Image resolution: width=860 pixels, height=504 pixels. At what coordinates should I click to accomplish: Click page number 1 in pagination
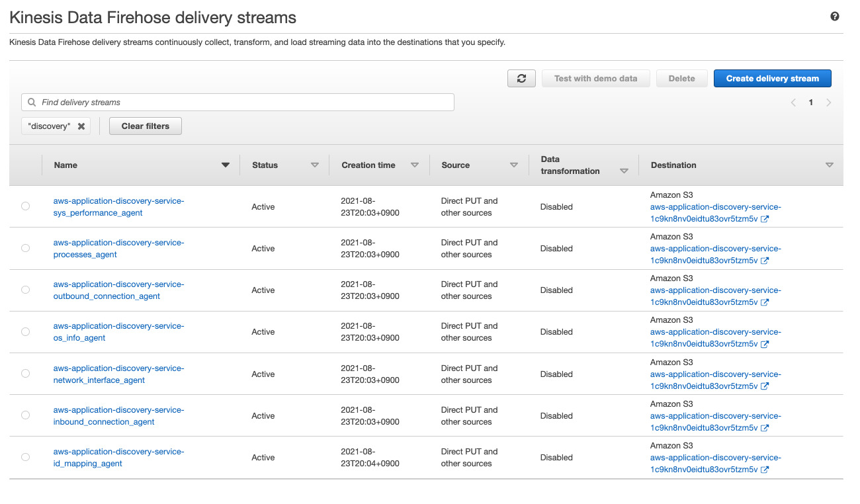pyautogui.click(x=810, y=103)
